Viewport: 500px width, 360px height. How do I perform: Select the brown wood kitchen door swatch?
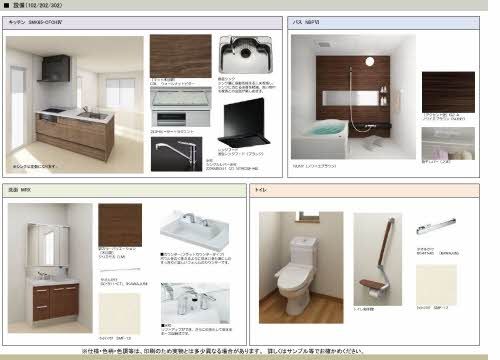coord(181,56)
